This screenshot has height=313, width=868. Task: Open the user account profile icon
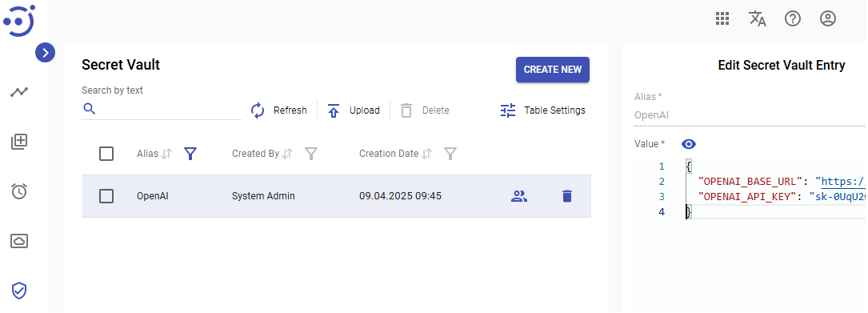point(827,19)
